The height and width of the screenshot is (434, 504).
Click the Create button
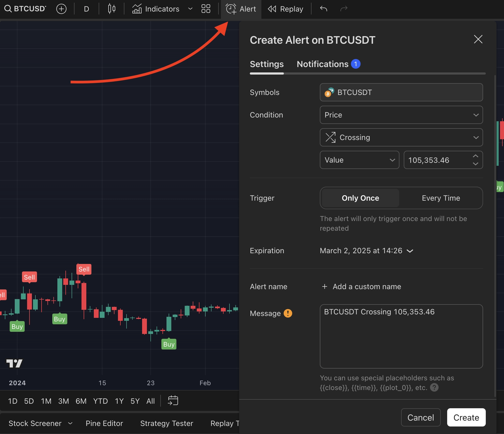(x=466, y=417)
